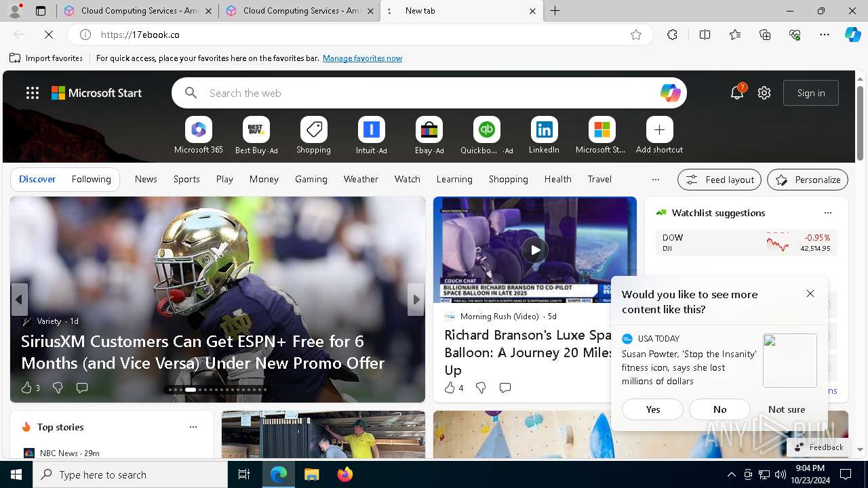868x488 pixels.
Task: Open tab actions menu icon
Action: click(40, 11)
